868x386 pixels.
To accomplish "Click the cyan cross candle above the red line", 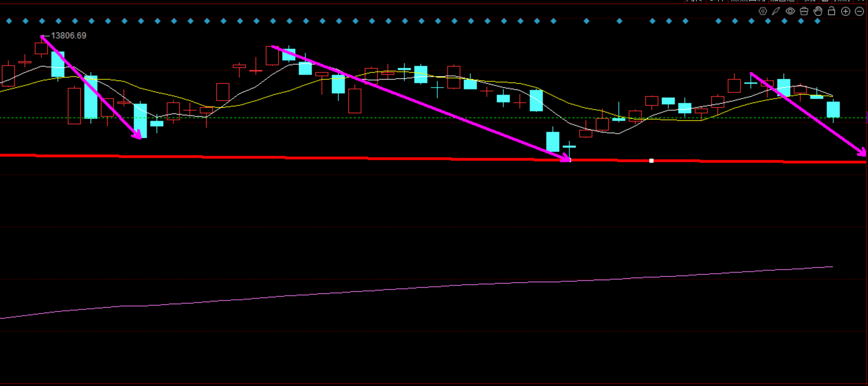I will [569, 147].
